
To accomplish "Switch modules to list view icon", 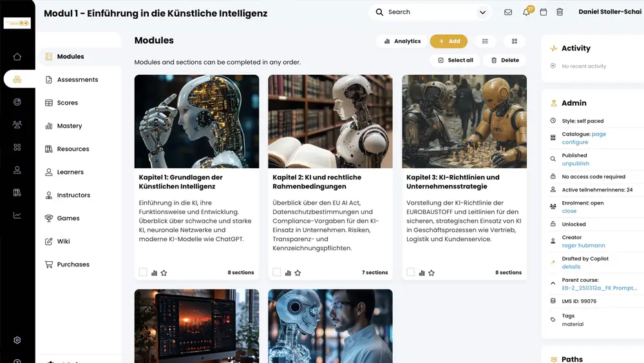I will [x=485, y=41].
